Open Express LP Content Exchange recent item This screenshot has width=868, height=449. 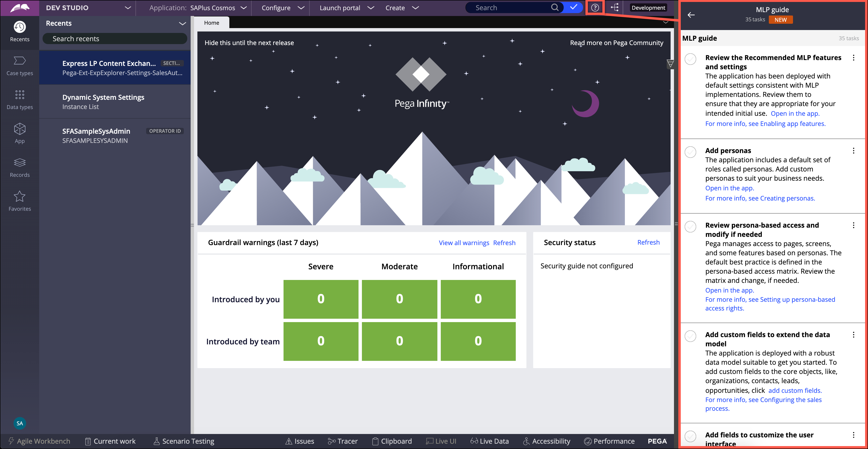[115, 68]
